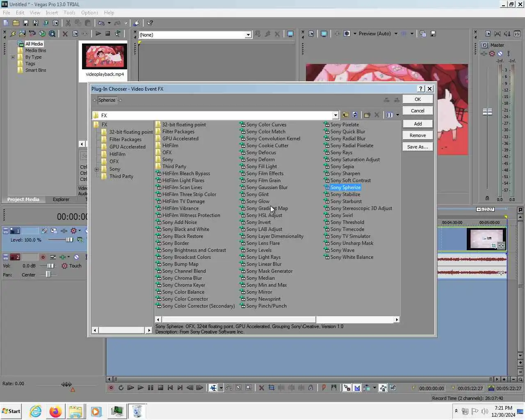Remove selected media with the red X icon
This screenshot has height=420, width=525.
(x=65, y=34)
